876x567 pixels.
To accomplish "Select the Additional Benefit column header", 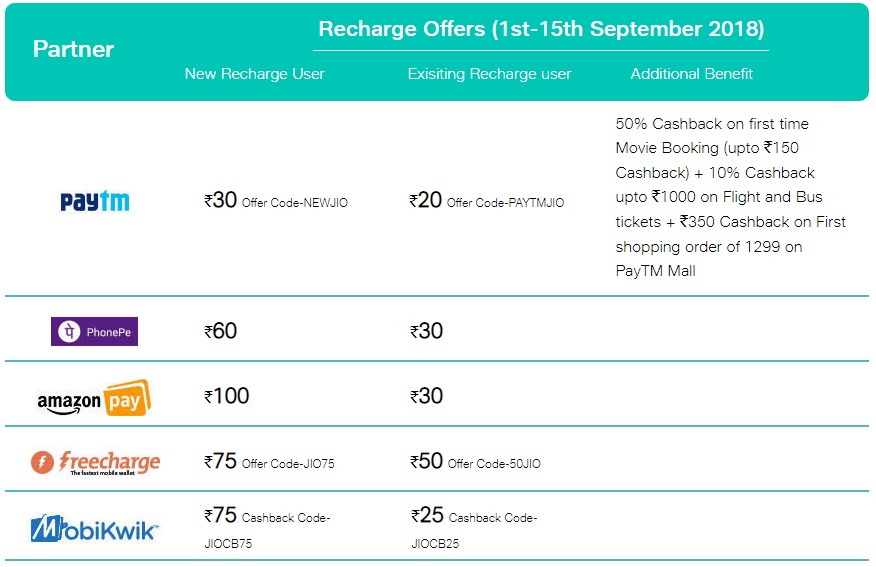I will (692, 74).
